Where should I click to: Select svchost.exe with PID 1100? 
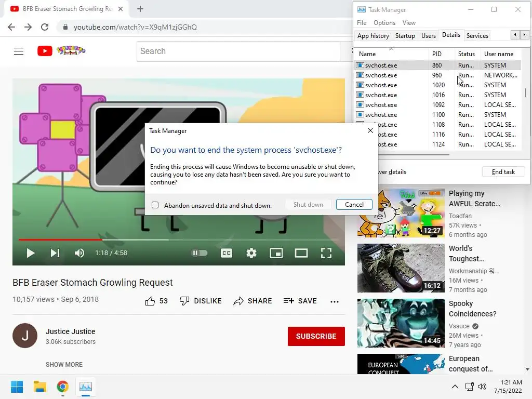[x=437, y=114]
